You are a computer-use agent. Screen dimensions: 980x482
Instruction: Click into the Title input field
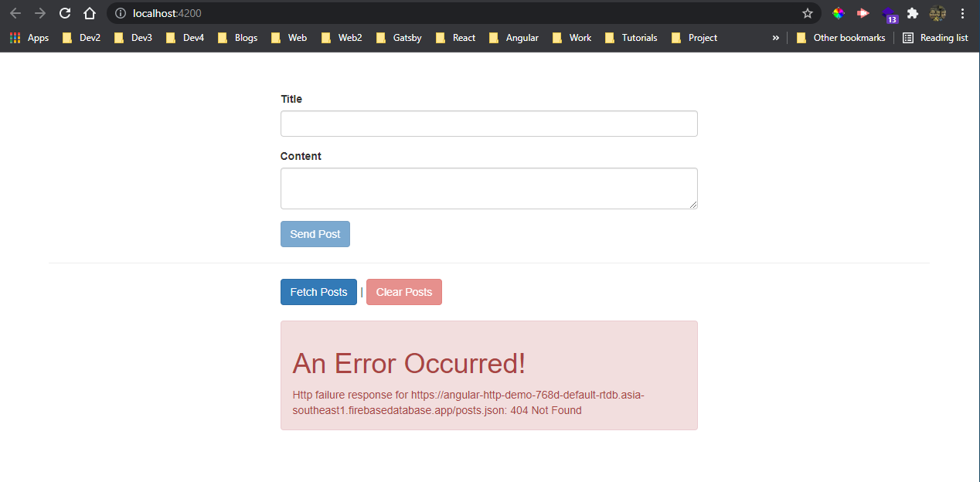click(488, 124)
